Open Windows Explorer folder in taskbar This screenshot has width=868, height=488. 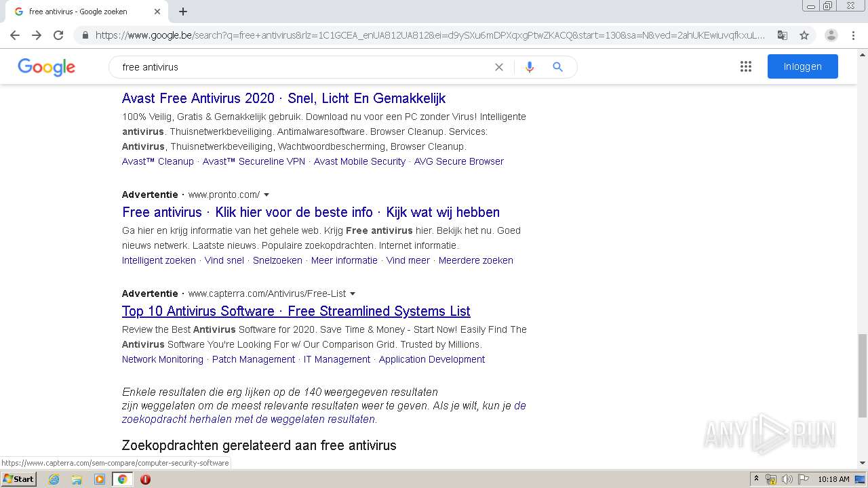(77, 479)
